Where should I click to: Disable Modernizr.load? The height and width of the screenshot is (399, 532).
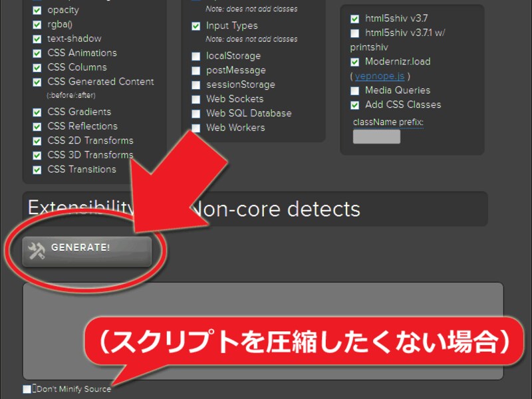pos(354,62)
